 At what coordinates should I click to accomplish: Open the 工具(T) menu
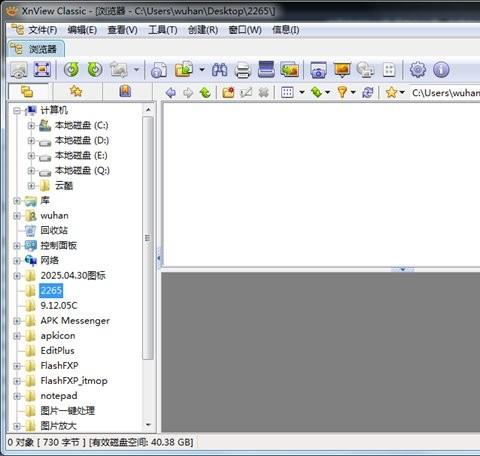pos(163,30)
